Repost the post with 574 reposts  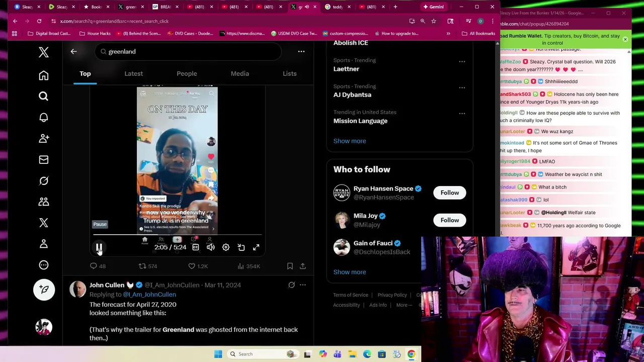(x=148, y=266)
